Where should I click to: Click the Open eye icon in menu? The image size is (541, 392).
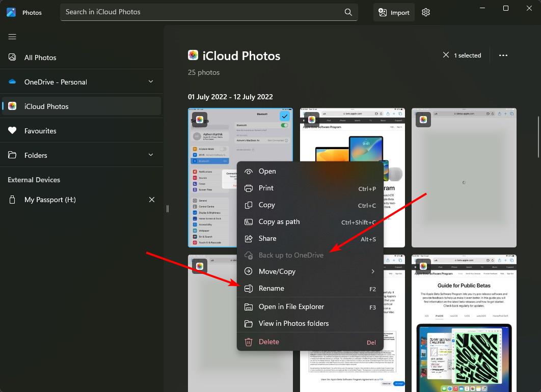pos(249,172)
